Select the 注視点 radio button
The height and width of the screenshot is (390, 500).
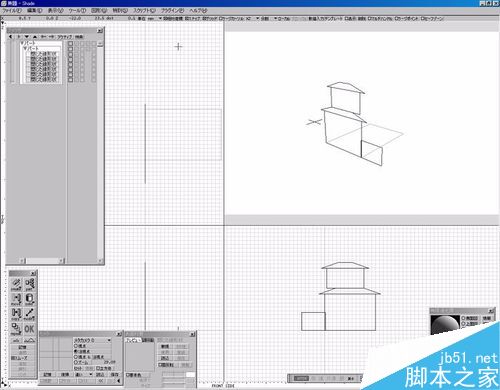(x=76, y=351)
